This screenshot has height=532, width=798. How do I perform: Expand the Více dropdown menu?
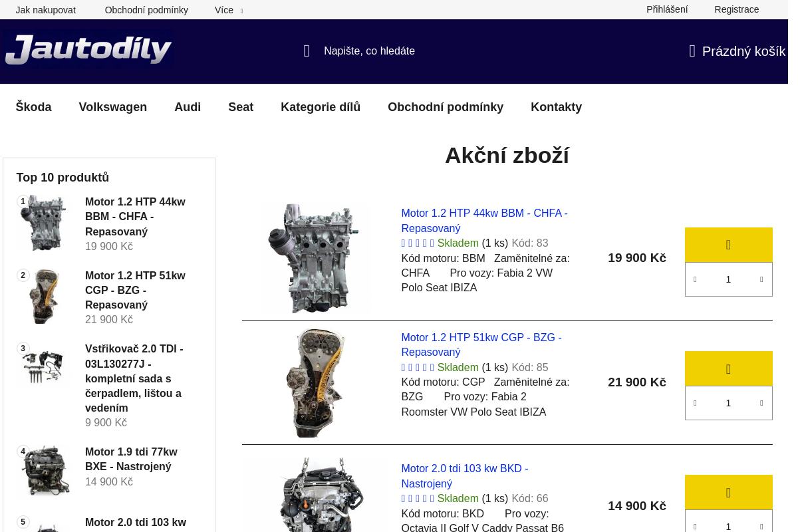(x=229, y=10)
